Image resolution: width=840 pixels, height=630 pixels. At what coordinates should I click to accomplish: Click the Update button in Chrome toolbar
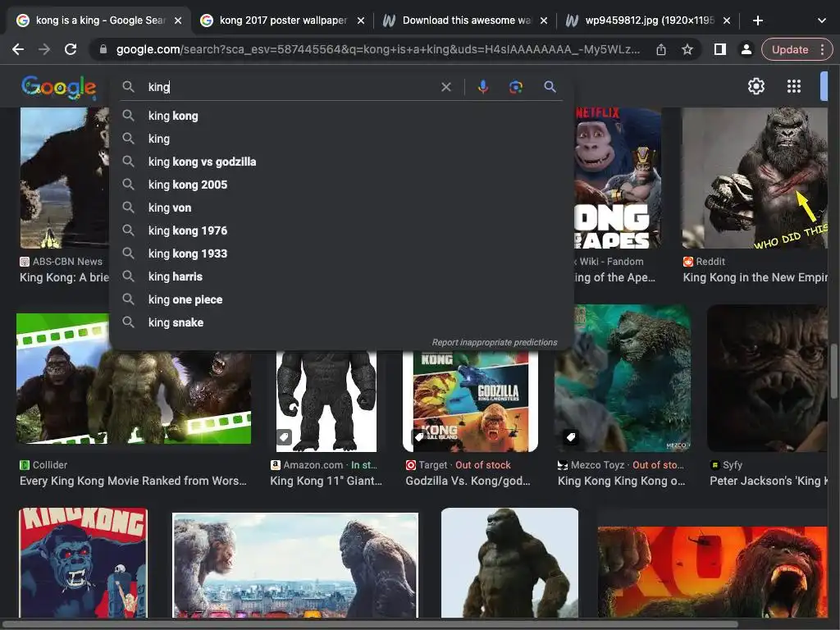tap(790, 50)
